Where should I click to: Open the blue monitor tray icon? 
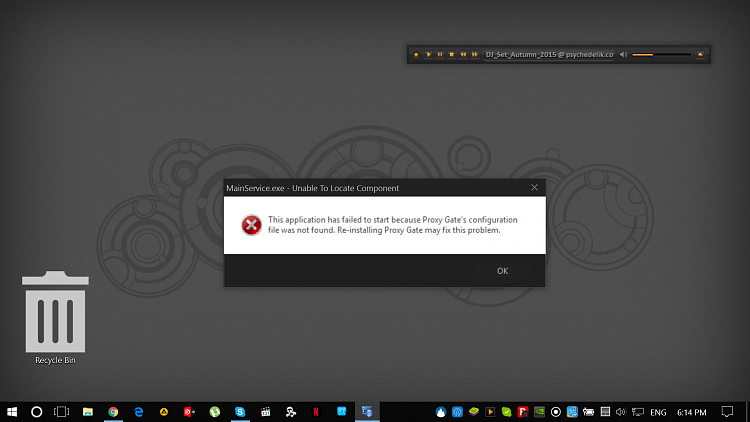(572, 412)
